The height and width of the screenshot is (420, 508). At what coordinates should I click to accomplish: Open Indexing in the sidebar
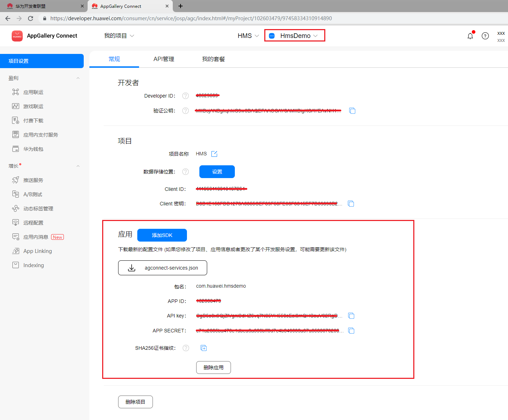(x=34, y=265)
